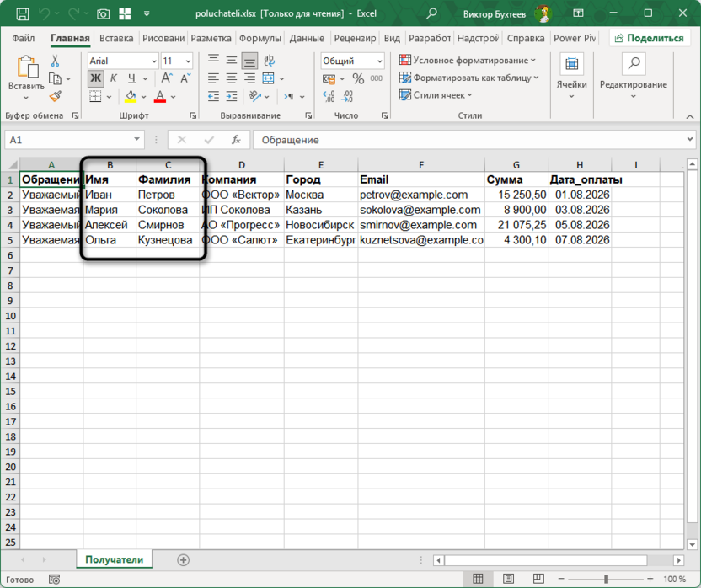Decrease decimal places
The width and height of the screenshot is (701, 588).
coord(347,96)
